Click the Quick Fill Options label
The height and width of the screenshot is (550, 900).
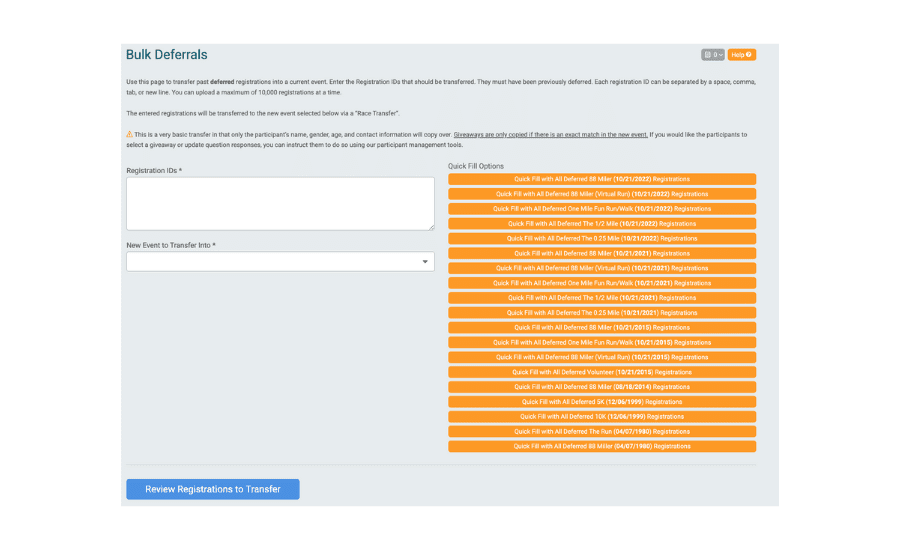point(476,166)
